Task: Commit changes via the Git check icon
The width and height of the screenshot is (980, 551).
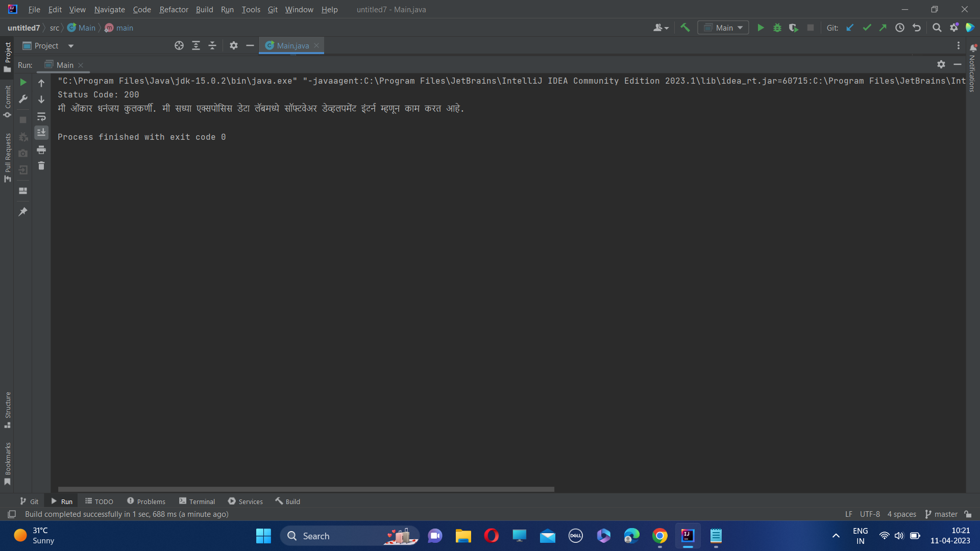Action: (866, 28)
